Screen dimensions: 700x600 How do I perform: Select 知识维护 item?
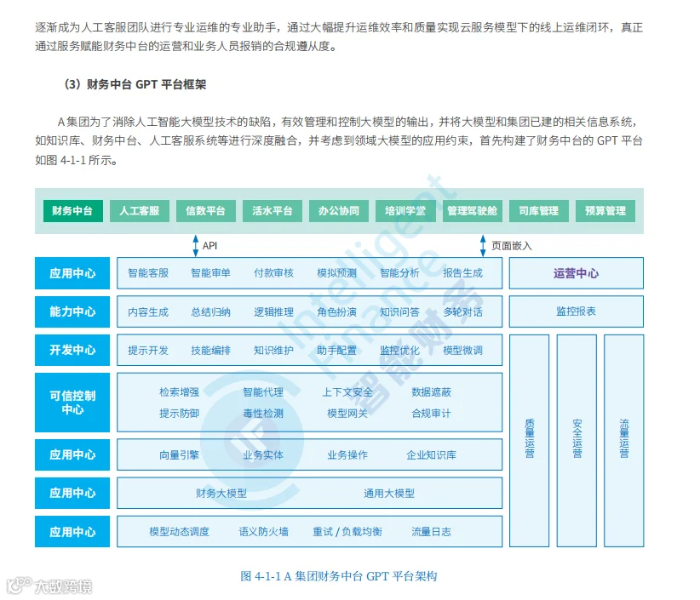pos(273,350)
